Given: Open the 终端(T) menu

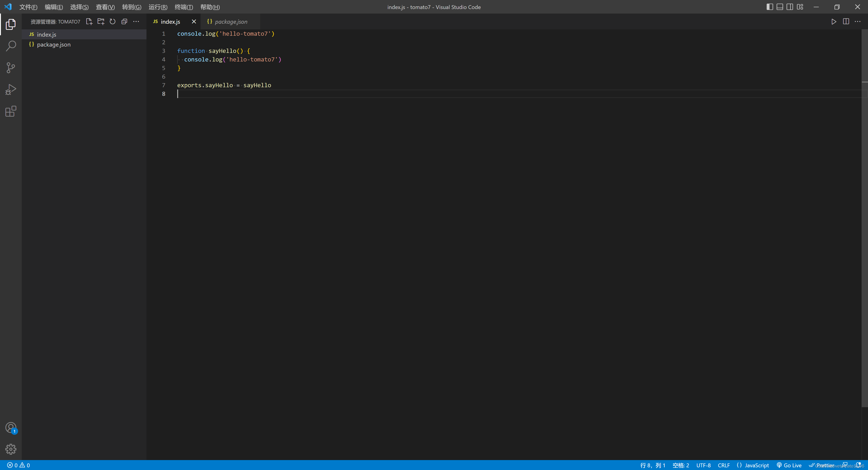Looking at the screenshot, I should click(x=184, y=7).
